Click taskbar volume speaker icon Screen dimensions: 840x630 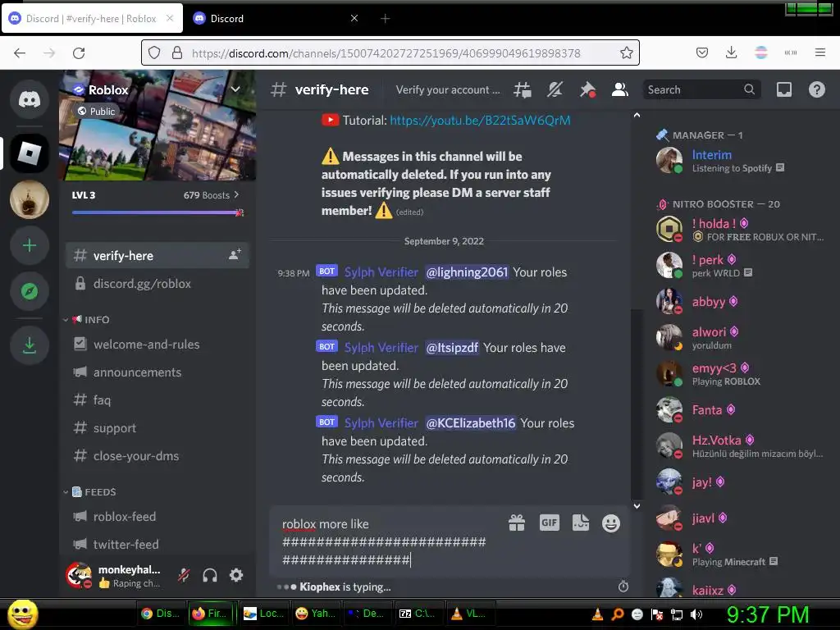click(x=696, y=614)
